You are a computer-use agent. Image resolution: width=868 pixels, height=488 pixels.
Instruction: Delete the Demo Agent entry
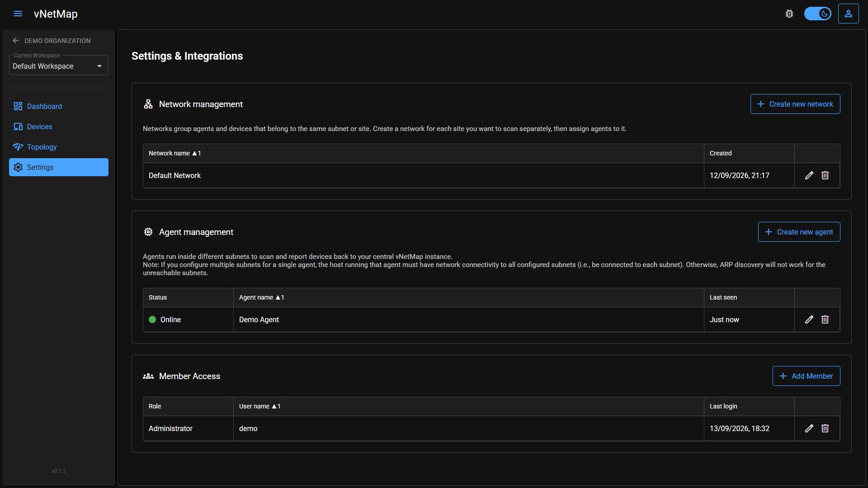[x=825, y=319]
